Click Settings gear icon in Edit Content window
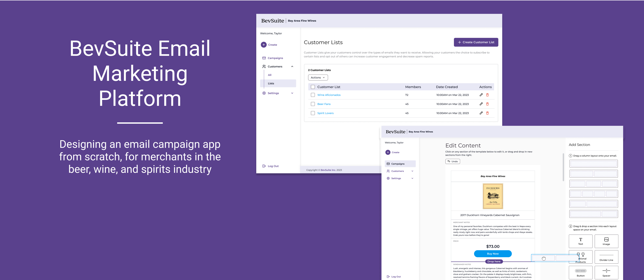This screenshot has width=644, height=280. pos(388,178)
